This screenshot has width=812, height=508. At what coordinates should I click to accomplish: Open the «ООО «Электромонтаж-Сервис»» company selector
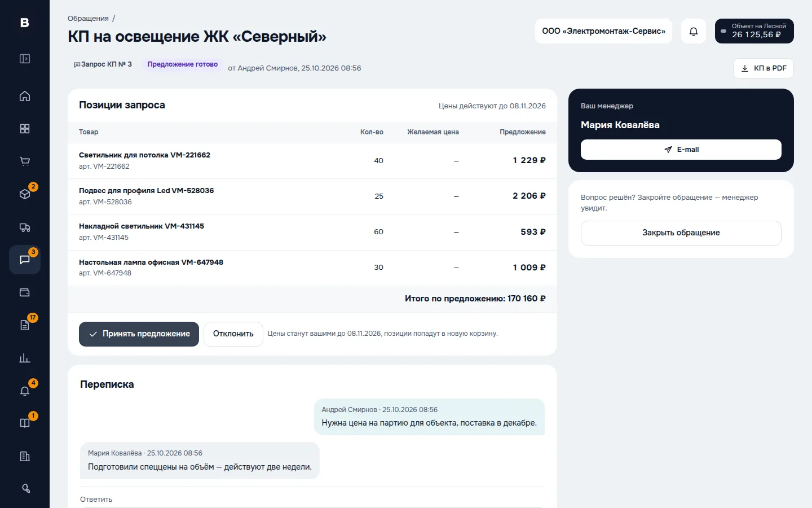(603, 31)
